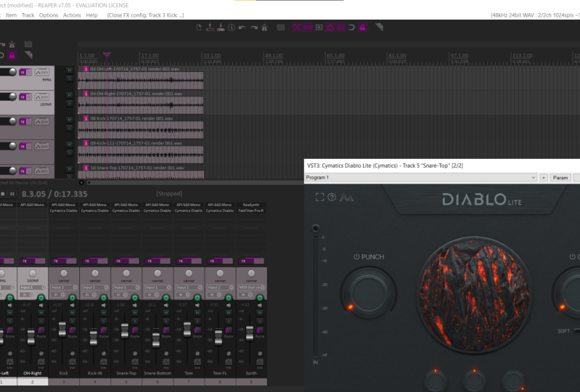Click the 17.1.00 mark on the timeline ruler

150,56
